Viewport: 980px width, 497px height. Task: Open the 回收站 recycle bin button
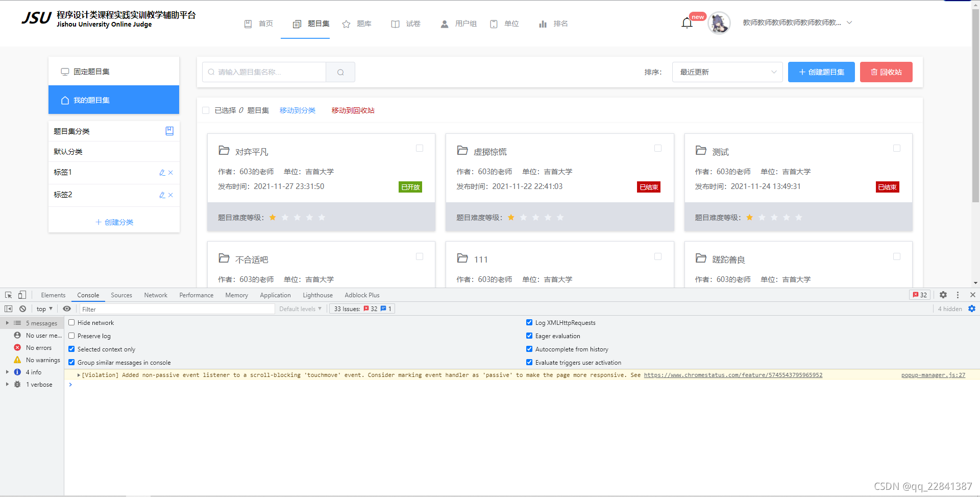pos(886,72)
